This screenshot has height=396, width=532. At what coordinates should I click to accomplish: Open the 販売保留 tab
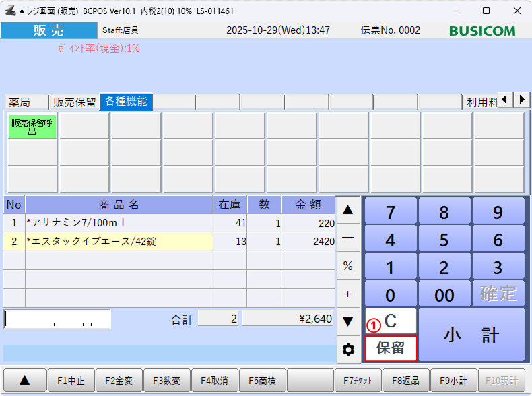pos(75,102)
